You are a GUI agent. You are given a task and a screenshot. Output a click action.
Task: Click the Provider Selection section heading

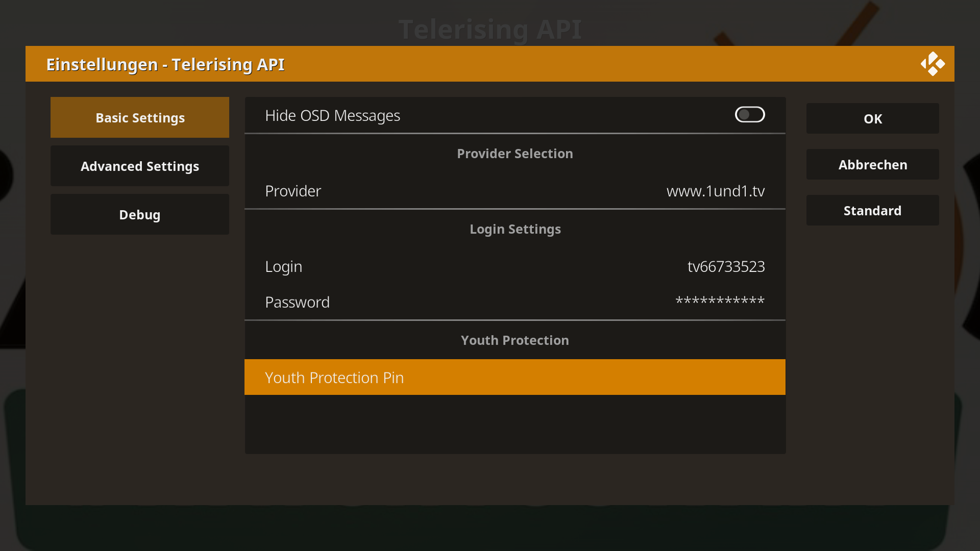pos(515,154)
